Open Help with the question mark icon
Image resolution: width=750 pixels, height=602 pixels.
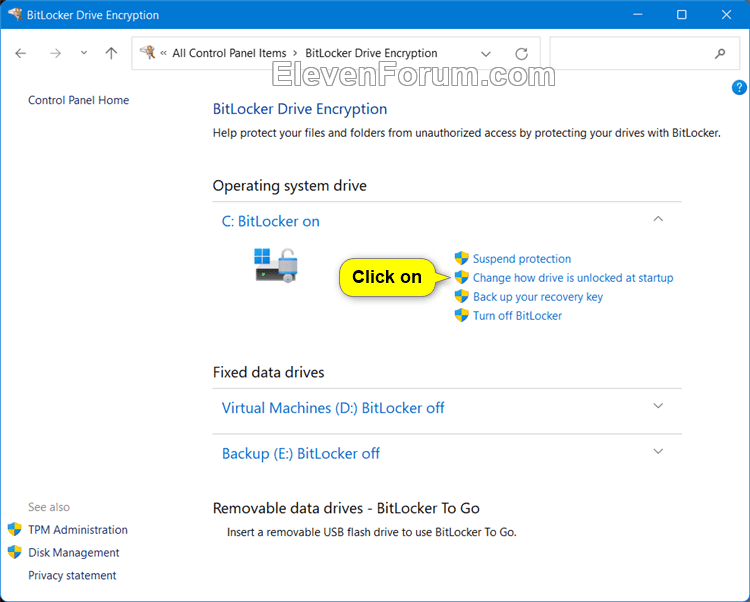(x=739, y=88)
